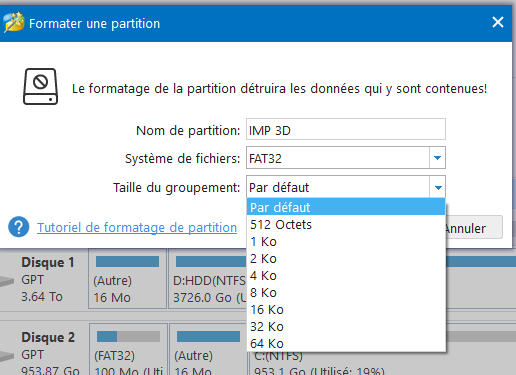Open the Système de fichiers dropdown arrow
The height and width of the screenshot is (375, 516).
(x=437, y=158)
